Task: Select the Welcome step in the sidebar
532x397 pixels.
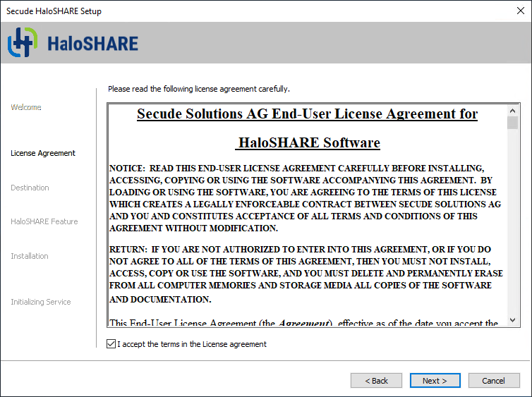Action: (26, 107)
